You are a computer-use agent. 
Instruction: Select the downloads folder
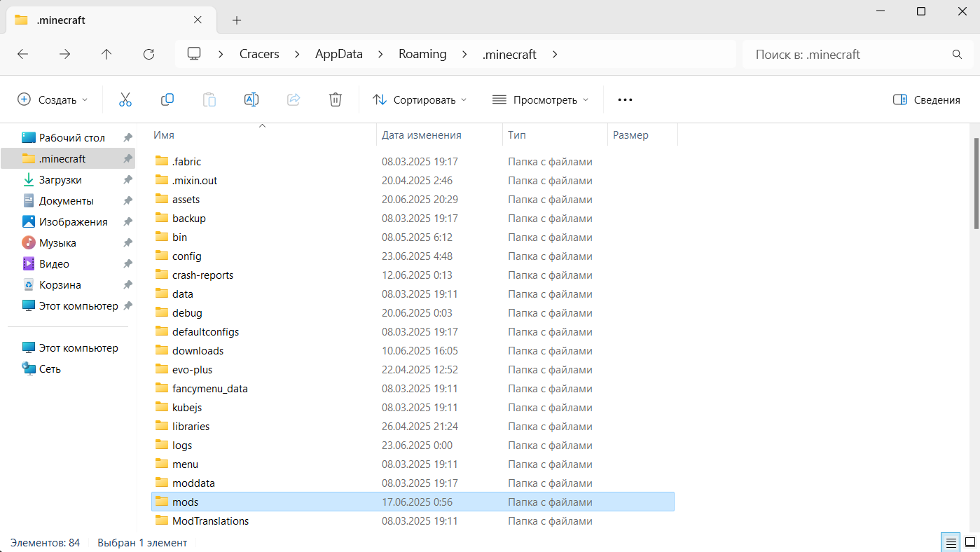413,350
